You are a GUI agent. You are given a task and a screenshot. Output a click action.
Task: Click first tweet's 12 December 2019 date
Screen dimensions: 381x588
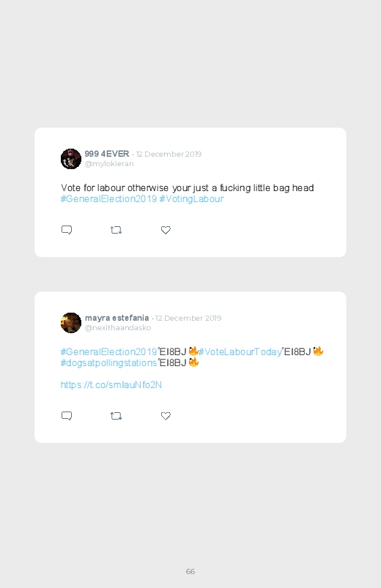[169, 154]
